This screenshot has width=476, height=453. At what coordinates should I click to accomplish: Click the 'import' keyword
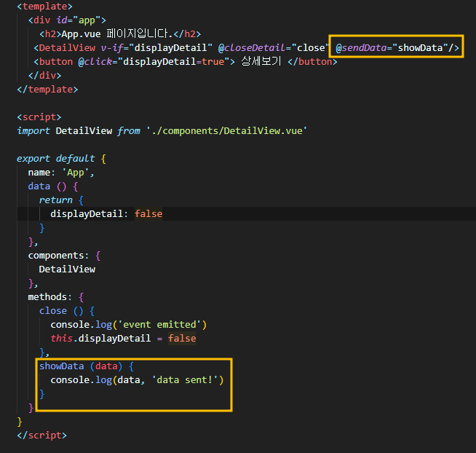(x=33, y=131)
